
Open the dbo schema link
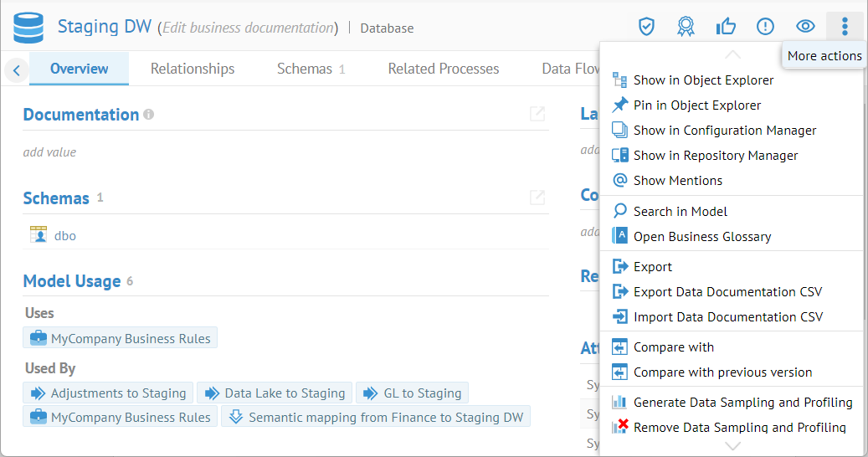[65, 236]
